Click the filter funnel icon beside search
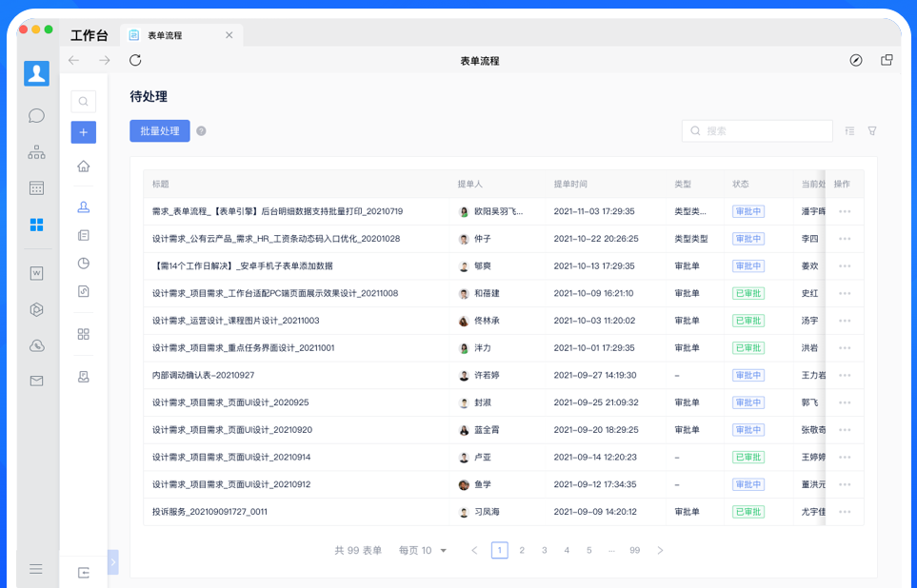Screen dimensions: 917x588 point(872,131)
